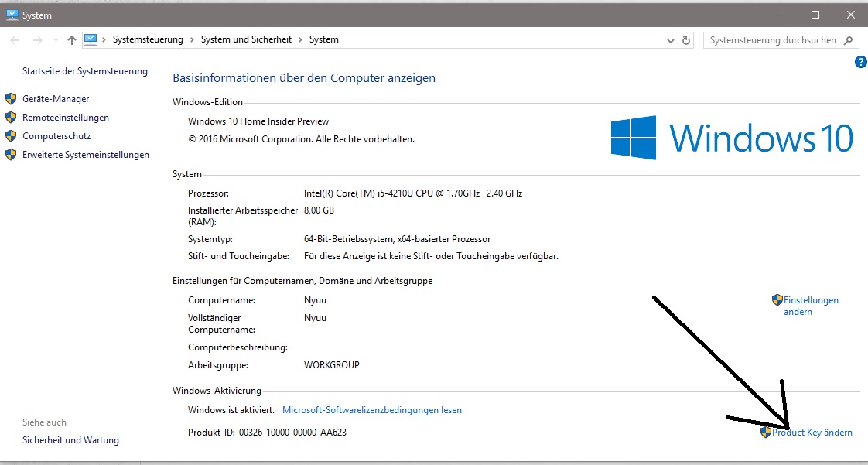The width and height of the screenshot is (868, 465).
Task: Navigate to Systemsteuerung breadcrumb
Action: tap(148, 40)
